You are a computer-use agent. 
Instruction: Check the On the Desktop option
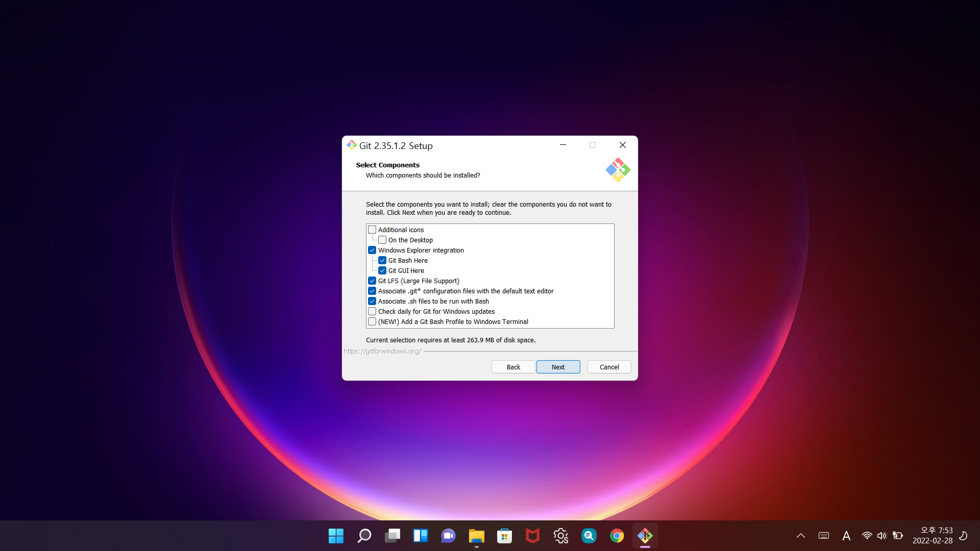(x=382, y=240)
